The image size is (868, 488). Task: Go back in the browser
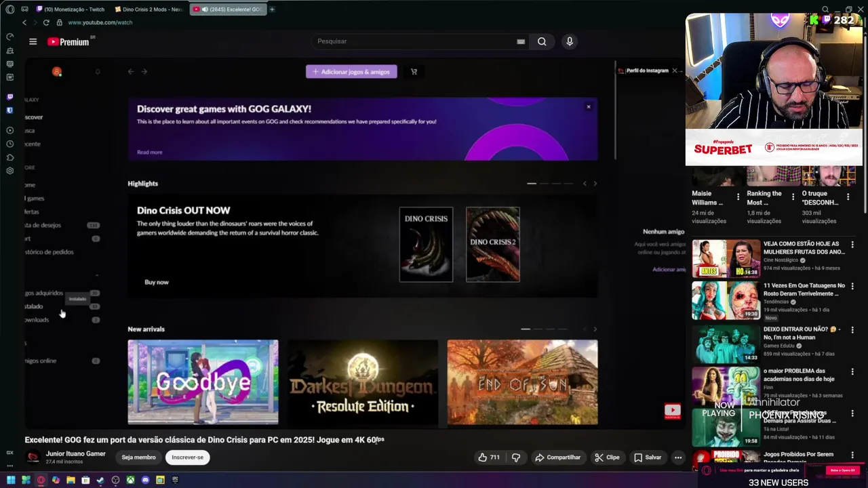pyautogui.click(x=24, y=22)
